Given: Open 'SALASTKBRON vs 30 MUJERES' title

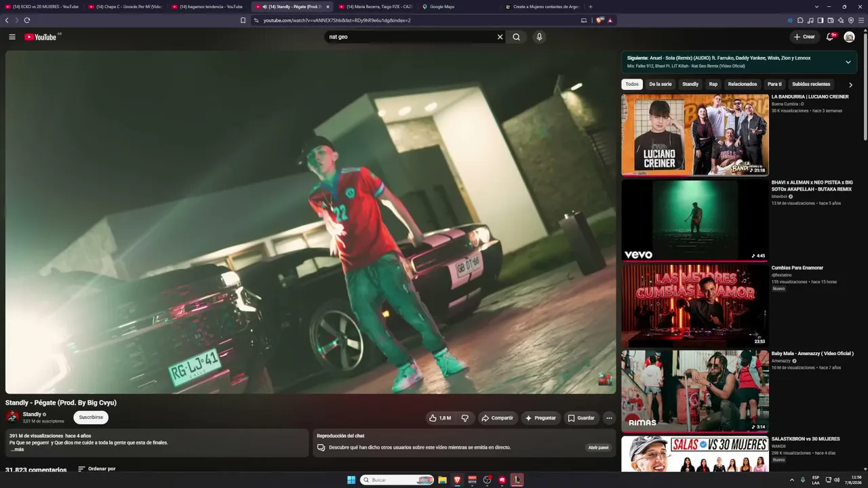Looking at the screenshot, I should tap(806, 439).
